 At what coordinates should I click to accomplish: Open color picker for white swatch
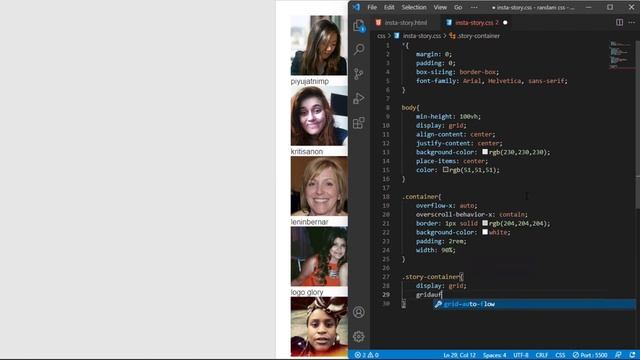pos(485,232)
